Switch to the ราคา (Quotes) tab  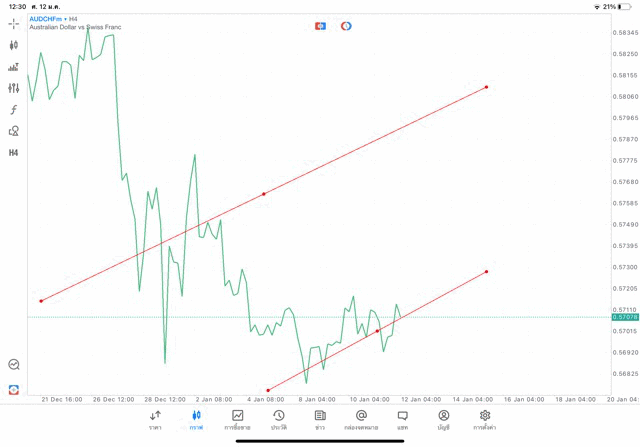point(155,419)
